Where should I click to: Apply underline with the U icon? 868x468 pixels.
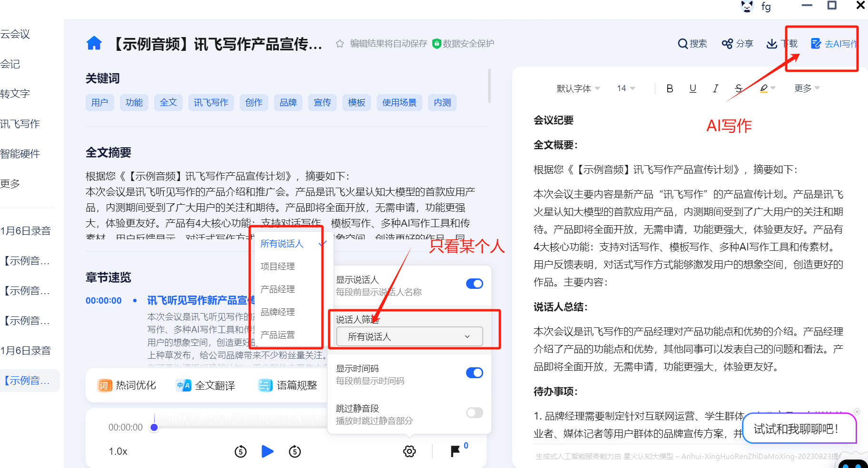coord(692,88)
